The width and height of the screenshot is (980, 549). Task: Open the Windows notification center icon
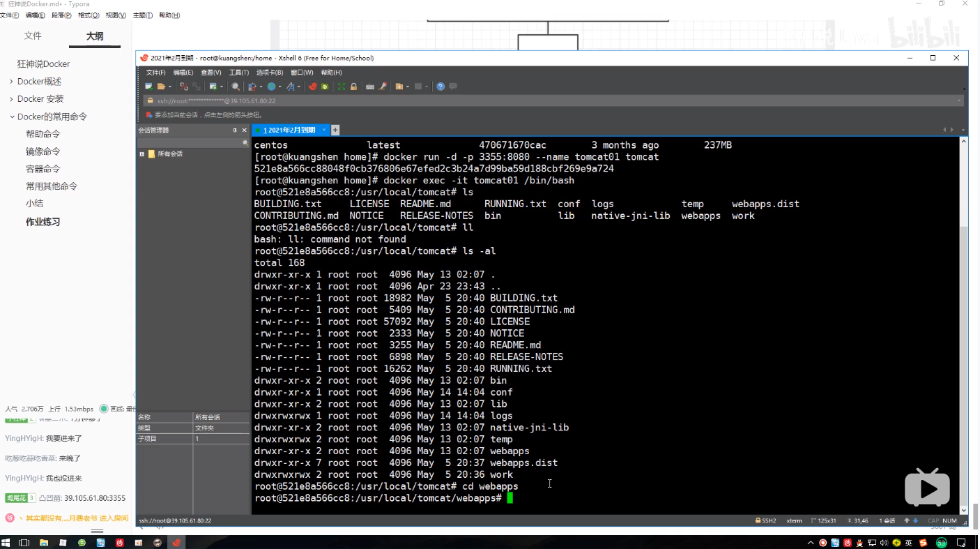tap(963, 543)
